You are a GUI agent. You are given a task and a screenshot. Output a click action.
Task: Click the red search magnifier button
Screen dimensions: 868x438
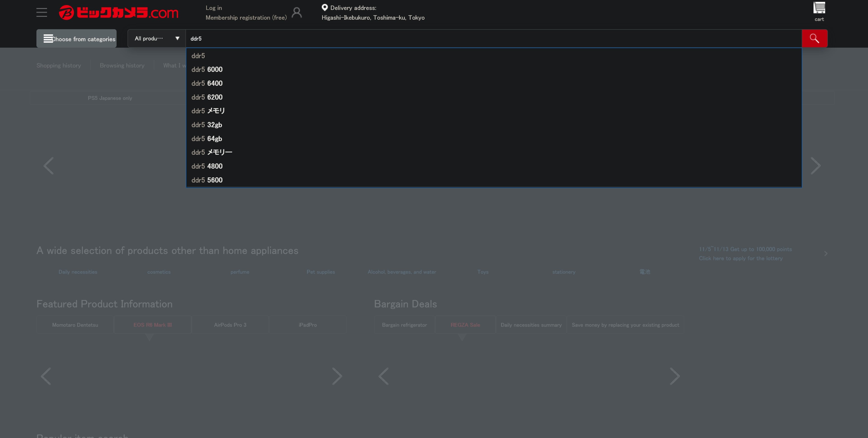814,38
